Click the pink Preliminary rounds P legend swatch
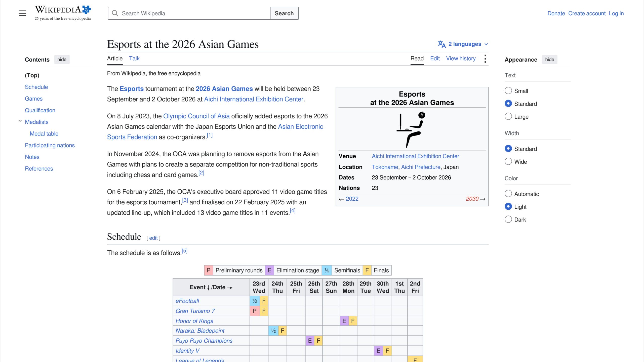The height and width of the screenshot is (362, 644). 209,270
